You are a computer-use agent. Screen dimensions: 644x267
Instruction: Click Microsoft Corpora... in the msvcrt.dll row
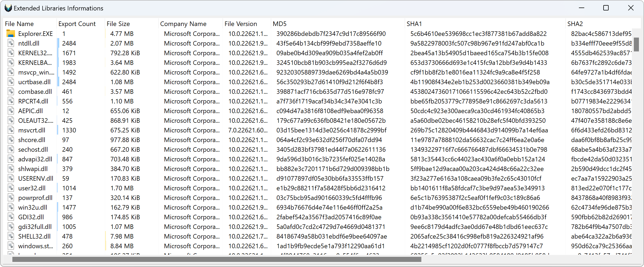pyautogui.click(x=192, y=130)
